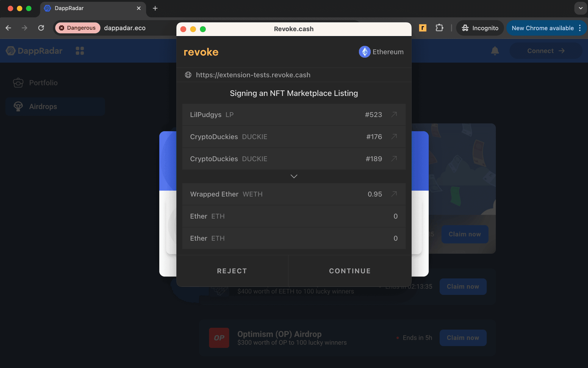The height and width of the screenshot is (368, 588).
Task: Expand the collapsed NFT items chevron
Action: [x=294, y=176]
